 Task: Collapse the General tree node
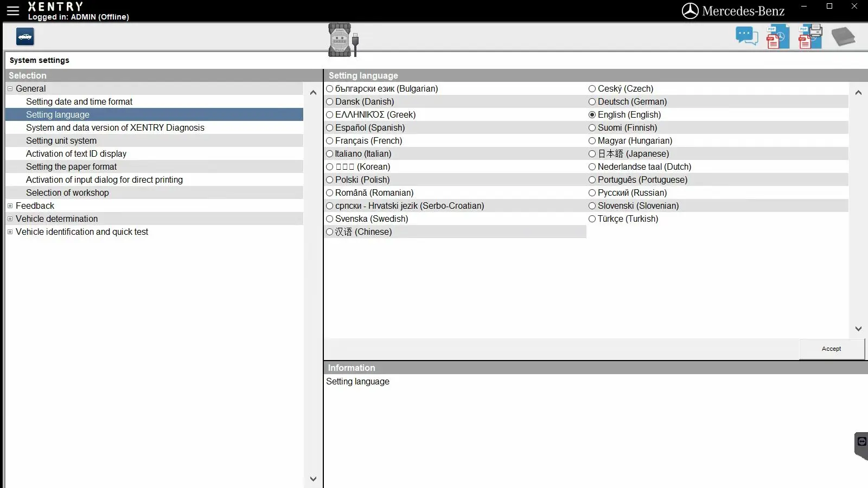[10, 88]
